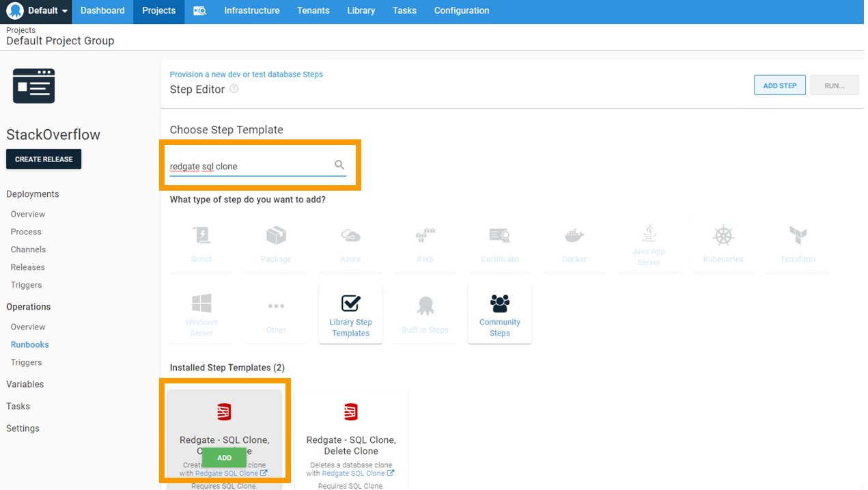Screen dimensions: 868x490
Task: Open the Default space selector dropdown
Action: point(36,12)
